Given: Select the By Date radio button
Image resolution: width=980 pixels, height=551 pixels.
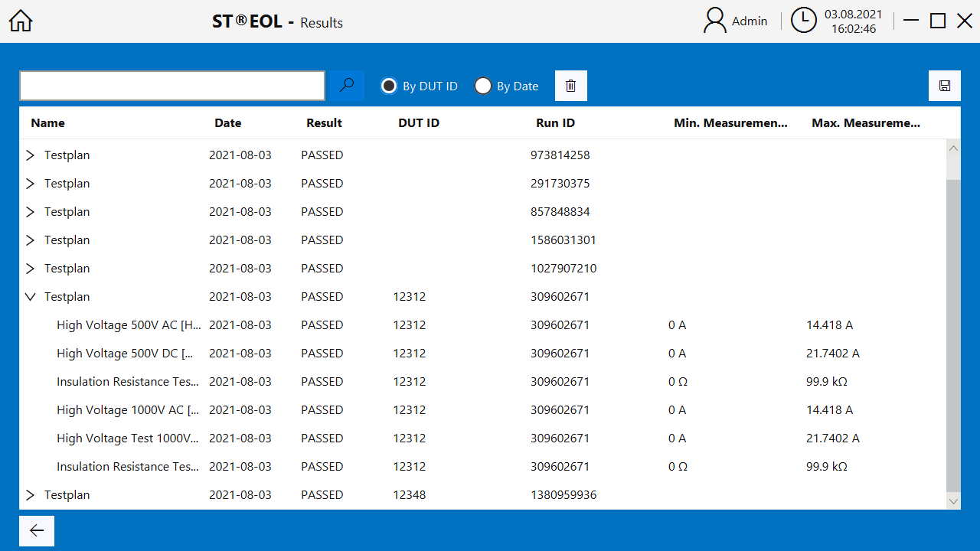Looking at the screenshot, I should point(483,86).
